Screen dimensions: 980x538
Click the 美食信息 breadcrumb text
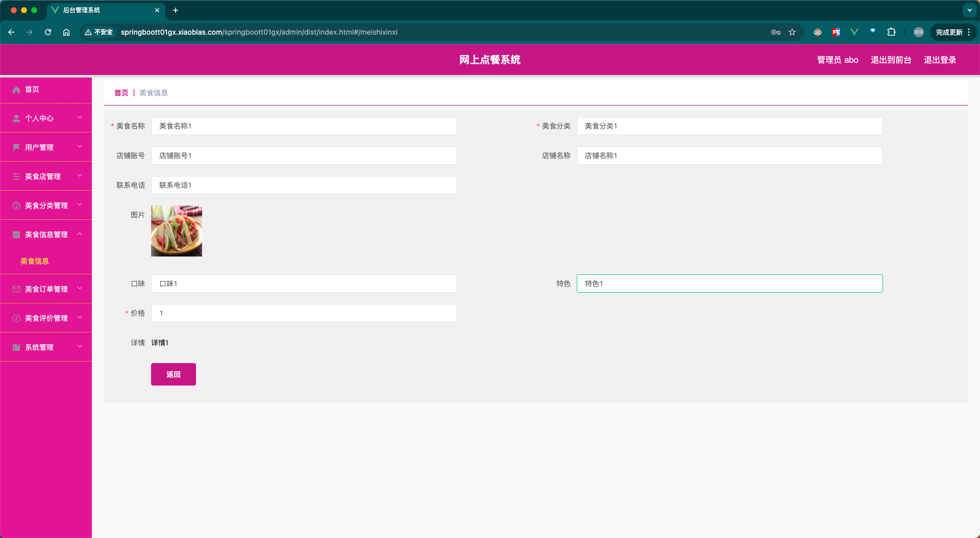click(154, 93)
